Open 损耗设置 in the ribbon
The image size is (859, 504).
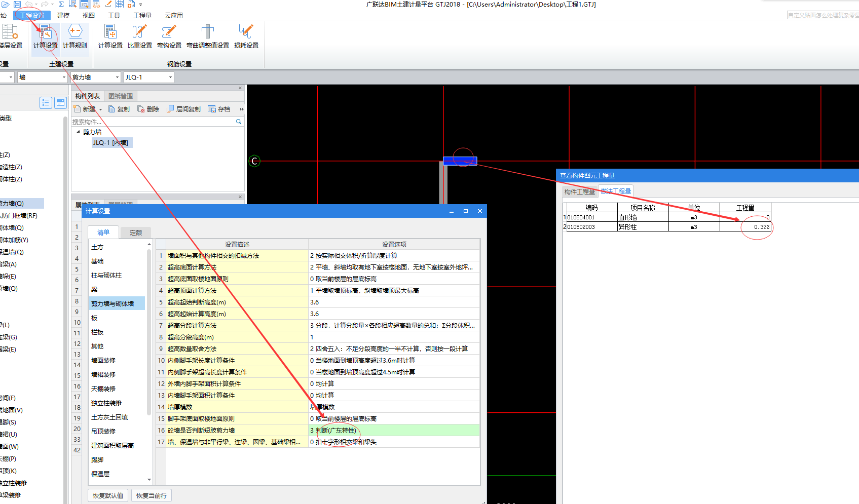coord(246,36)
